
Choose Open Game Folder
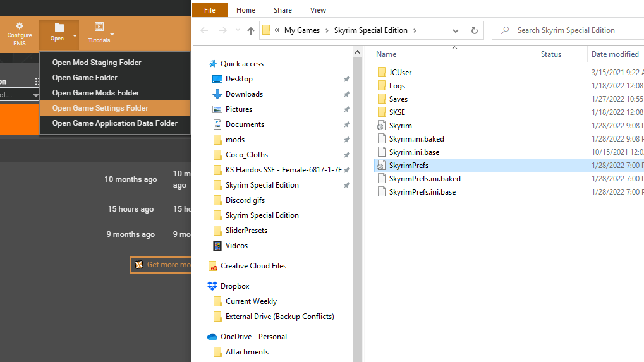click(x=115, y=78)
